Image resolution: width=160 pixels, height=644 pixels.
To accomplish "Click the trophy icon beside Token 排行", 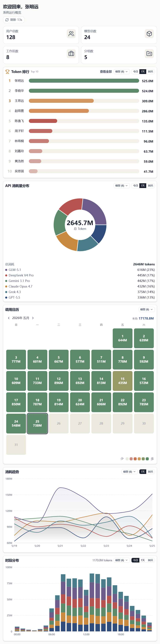I will [x=8, y=71].
